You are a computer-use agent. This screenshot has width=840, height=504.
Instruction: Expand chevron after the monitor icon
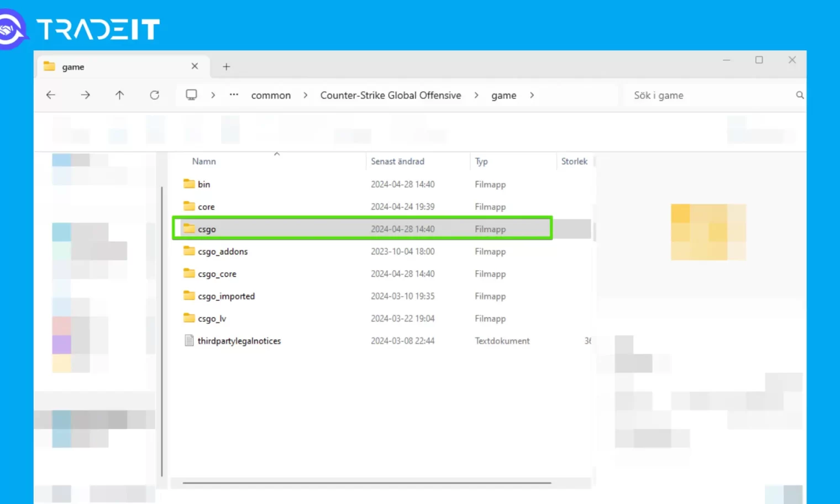point(213,95)
